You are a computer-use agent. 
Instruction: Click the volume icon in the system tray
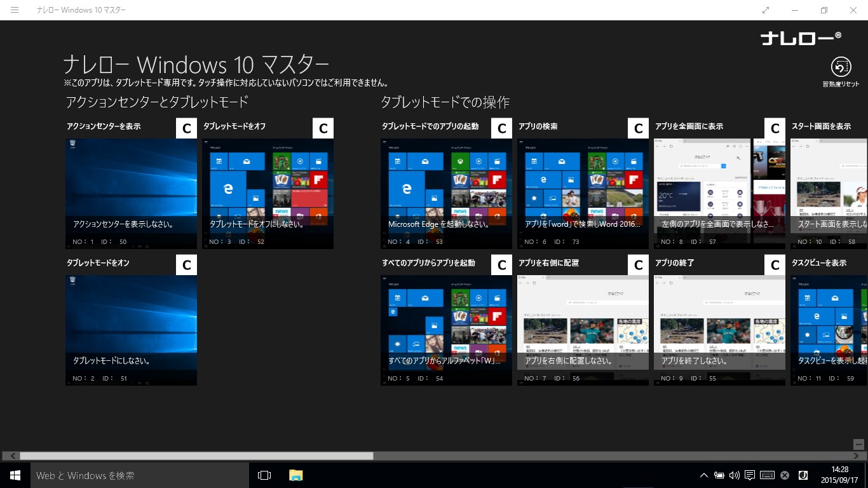(735, 475)
